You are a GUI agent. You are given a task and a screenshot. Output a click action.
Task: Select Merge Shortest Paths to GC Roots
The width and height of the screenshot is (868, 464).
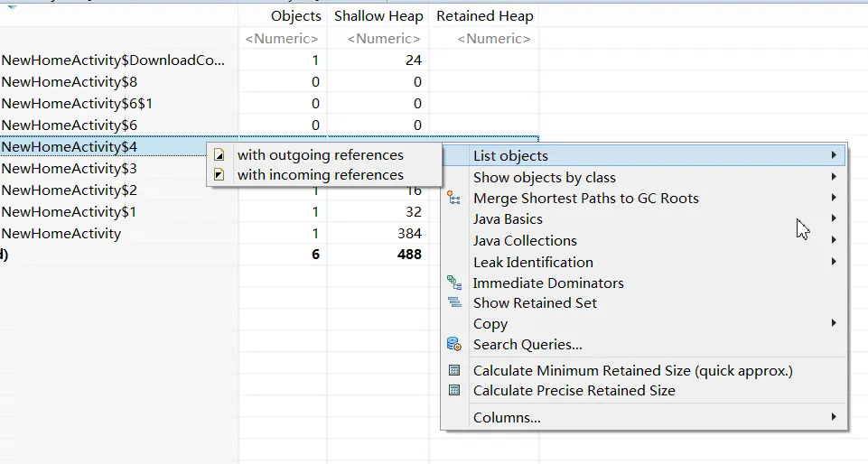pos(644,199)
